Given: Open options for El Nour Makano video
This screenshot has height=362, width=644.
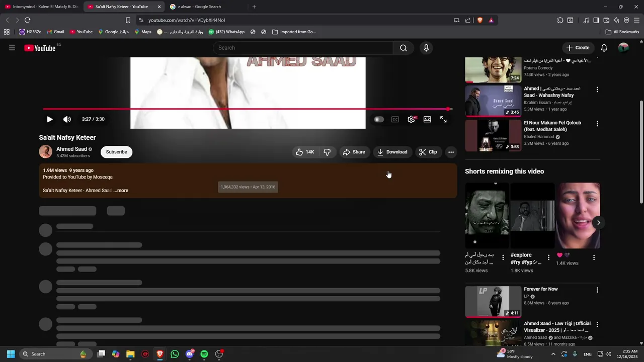Looking at the screenshot, I should coord(597,124).
